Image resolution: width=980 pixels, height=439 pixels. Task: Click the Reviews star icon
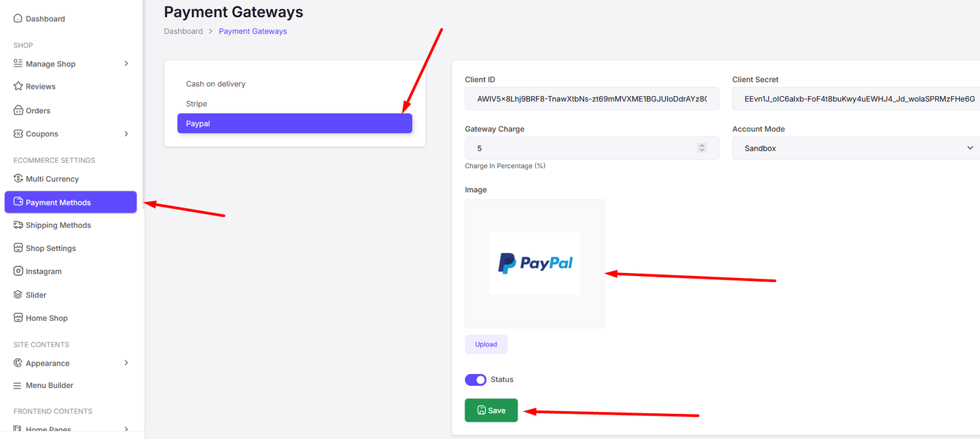coord(18,86)
